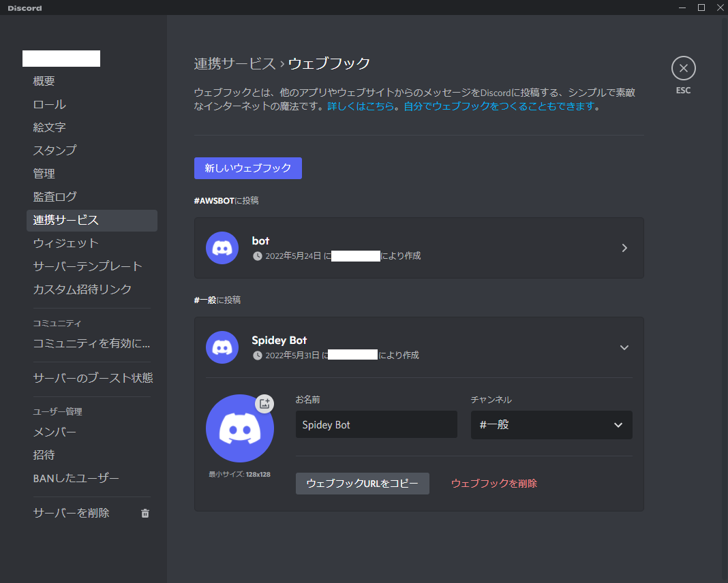
Task: Select 連携サービス sidebar item
Action: (92, 220)
